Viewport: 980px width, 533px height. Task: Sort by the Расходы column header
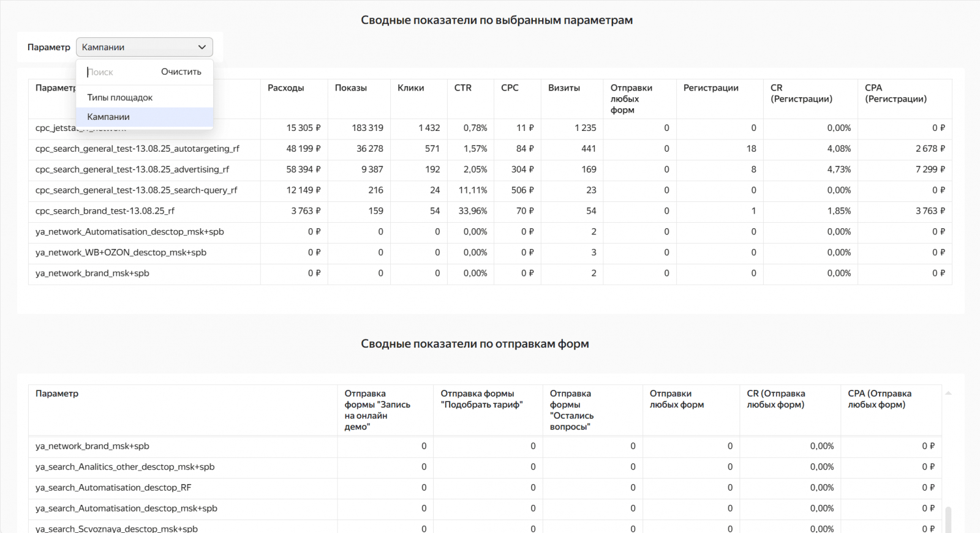pyautogui.click(x=286, y=88)
